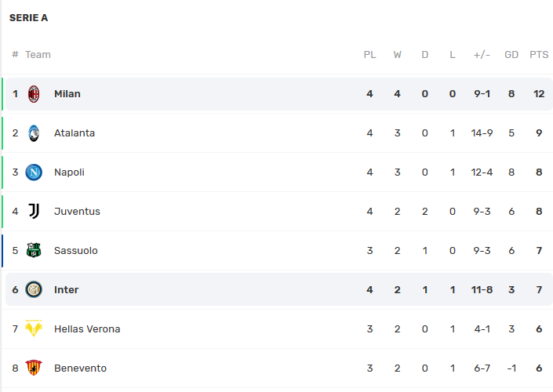Click the Atalanta club crest icon
The height and width of the screenshot is (392, 553).
click(34, 133)
